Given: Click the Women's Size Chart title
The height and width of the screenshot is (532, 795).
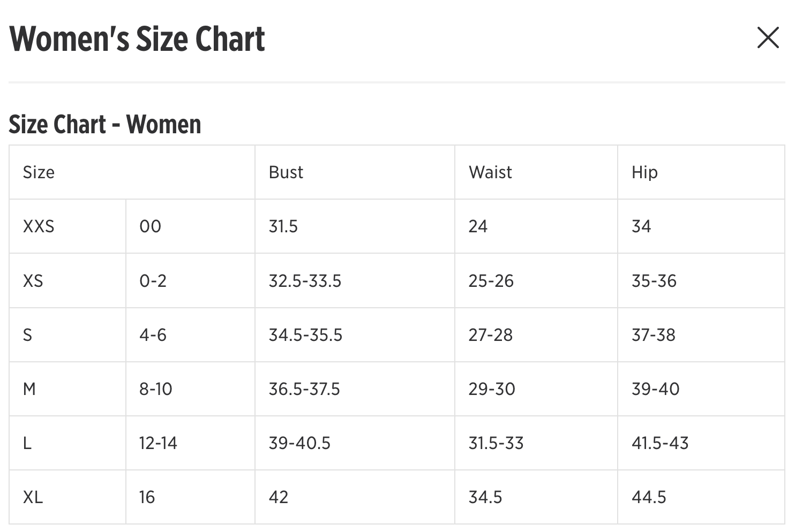Looking at the screenshot, I should (x=137, y=39).
